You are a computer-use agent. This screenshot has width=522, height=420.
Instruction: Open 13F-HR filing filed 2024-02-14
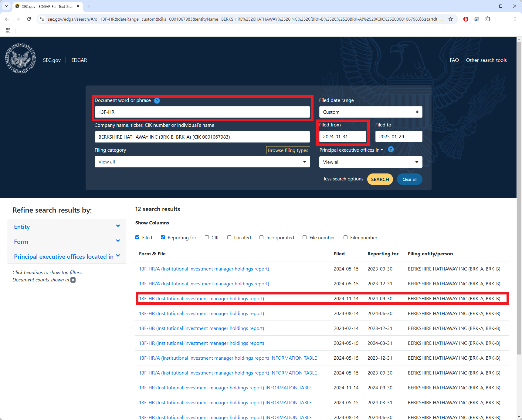(x=202, y=328)
